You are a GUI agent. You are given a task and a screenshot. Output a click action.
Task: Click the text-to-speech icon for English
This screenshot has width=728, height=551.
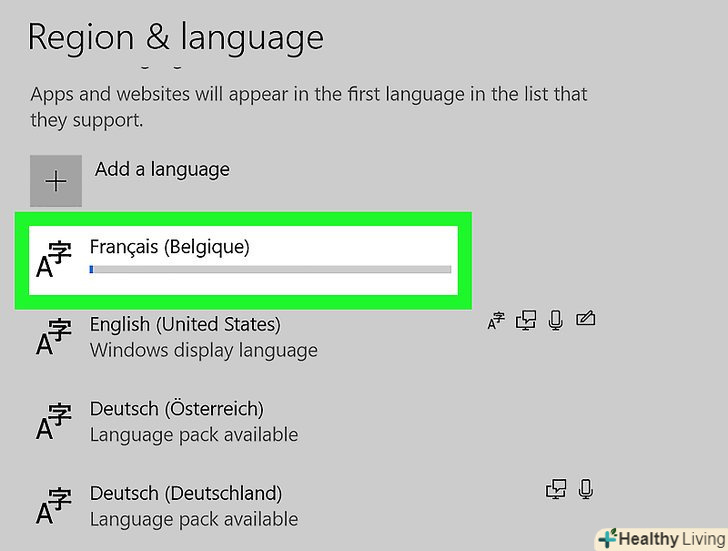(526, 321)
